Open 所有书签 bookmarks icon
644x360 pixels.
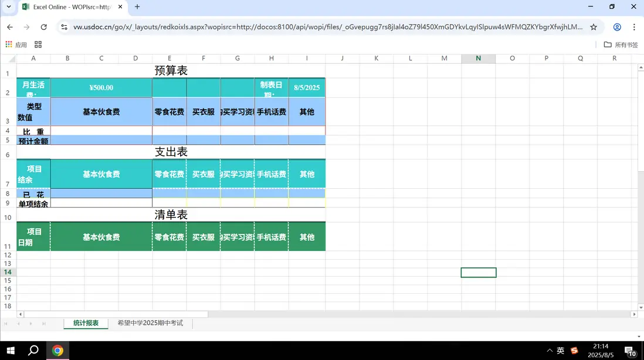pyautogui.click(x=609, y=44)
